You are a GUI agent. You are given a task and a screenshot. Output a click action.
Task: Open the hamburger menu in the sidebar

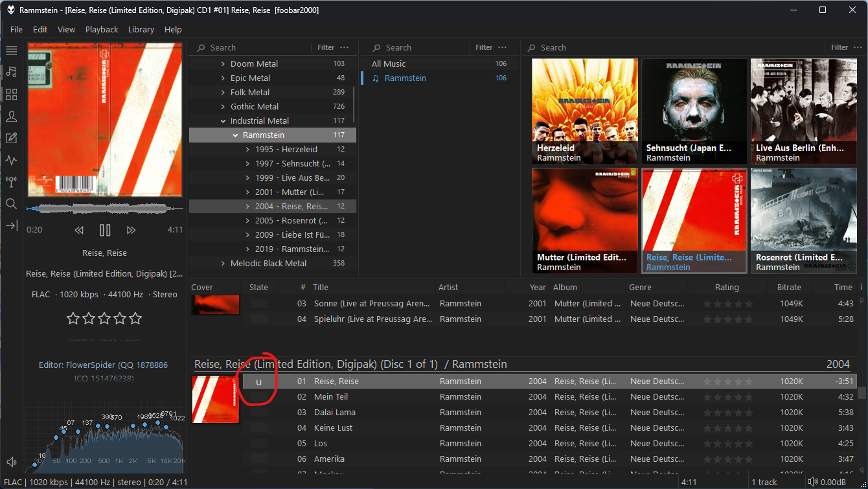[x=11, y=51]
